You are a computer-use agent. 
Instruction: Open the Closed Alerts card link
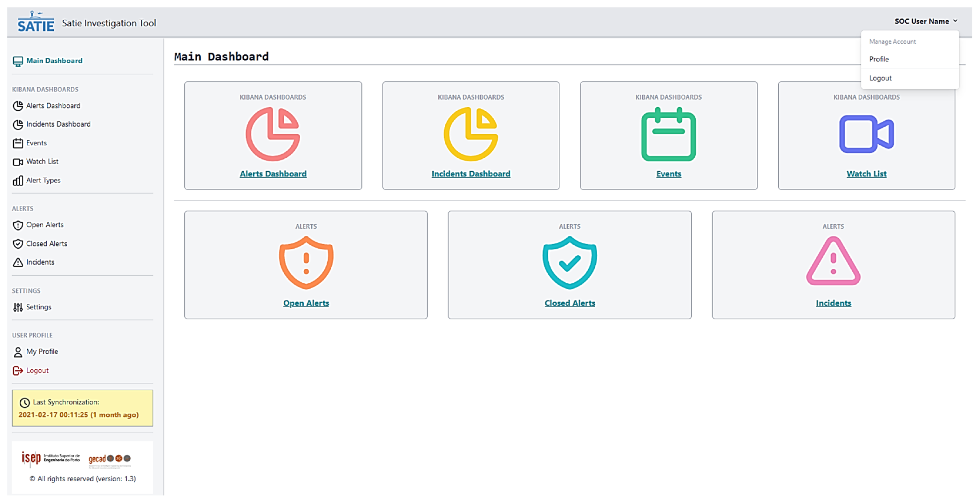[569, 303]
